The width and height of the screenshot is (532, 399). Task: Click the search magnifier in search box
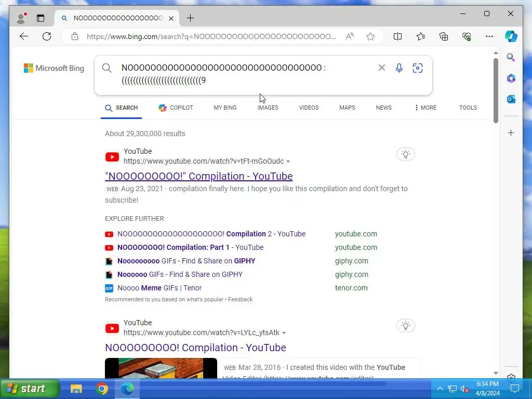[x=107, y=68]
